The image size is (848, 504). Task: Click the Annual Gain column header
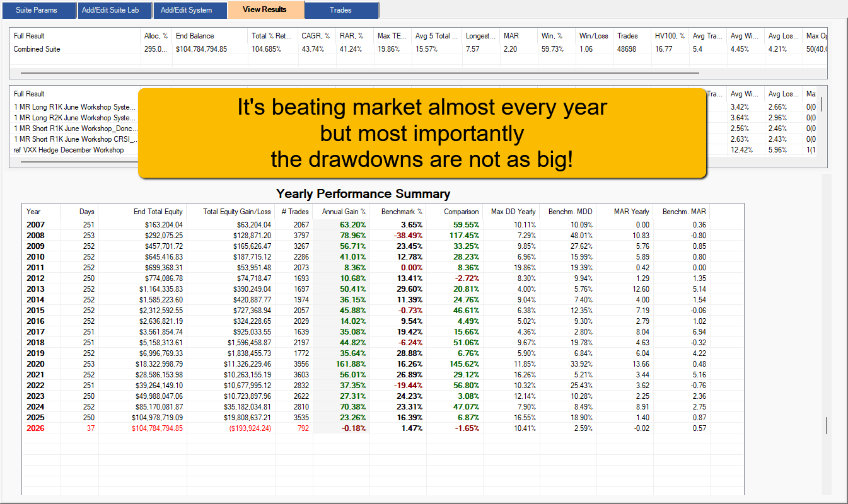coord(340,212)
